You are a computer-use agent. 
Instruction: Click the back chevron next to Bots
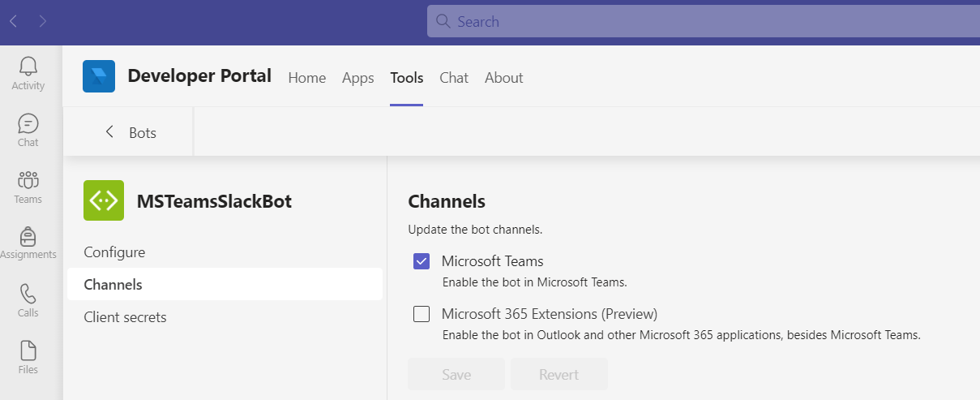(x=110, y=131)
